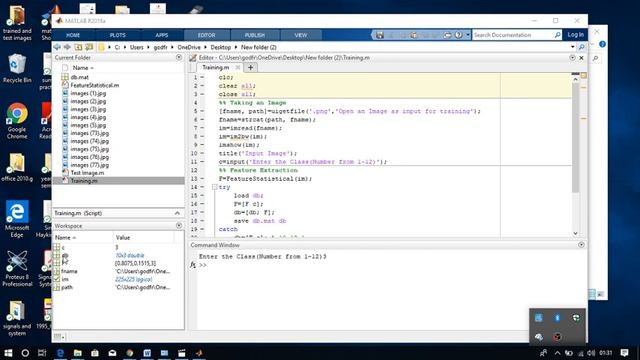640x360 pixels.
Task: Toggle breakpoint on line 5 dash
Action: (x=202, y=111)
